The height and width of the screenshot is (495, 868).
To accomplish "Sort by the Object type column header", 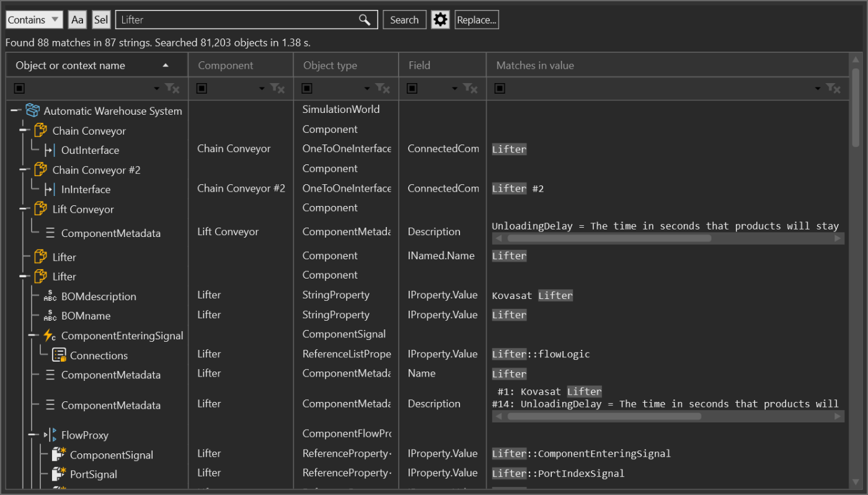I will (x=346, y=65).
